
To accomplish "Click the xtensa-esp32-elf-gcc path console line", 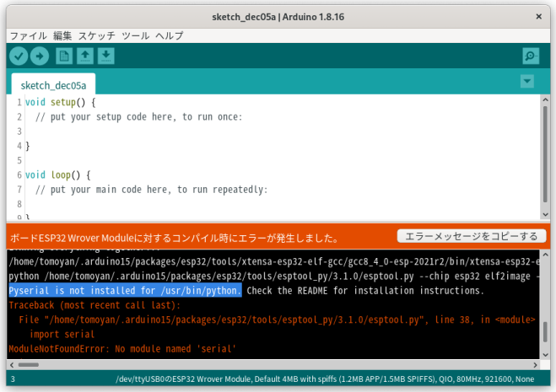I will click(274, 261).
